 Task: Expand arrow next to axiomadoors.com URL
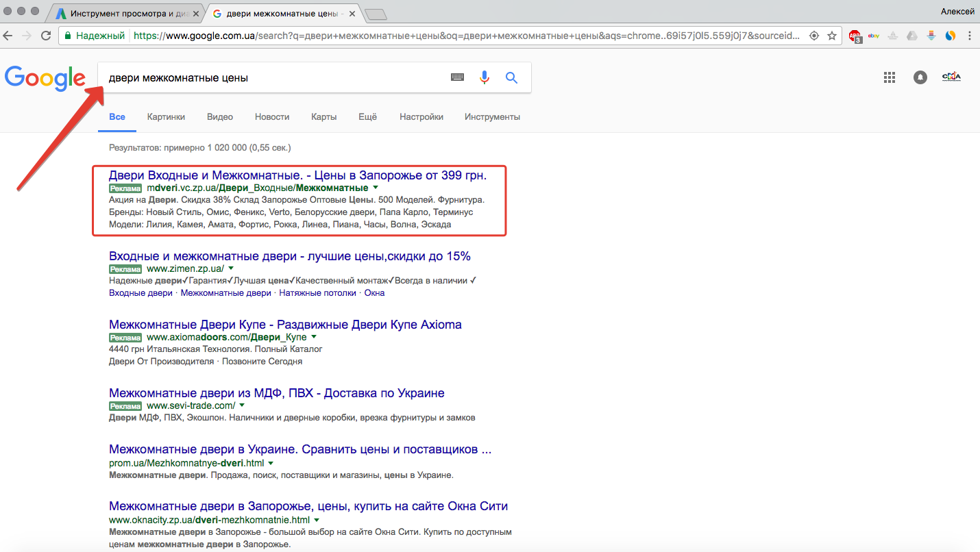pyautogui.click(x=314, y=337)
